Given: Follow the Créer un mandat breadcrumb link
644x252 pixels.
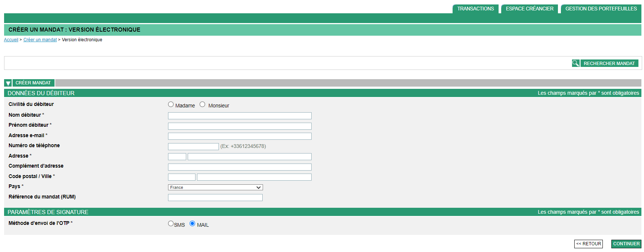Looking at the screenshot, I should (40, 40).
